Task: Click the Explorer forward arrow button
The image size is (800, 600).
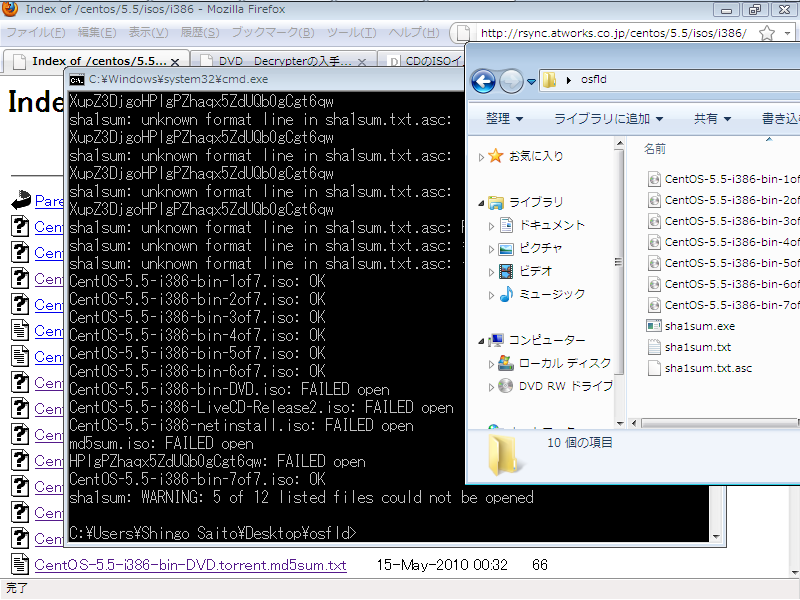Action: (511, 81)
